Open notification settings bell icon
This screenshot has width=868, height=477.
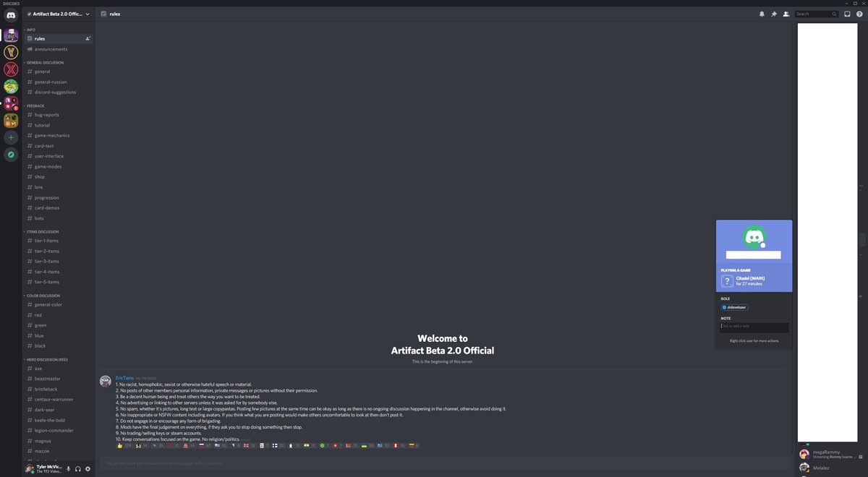(762, 14)
